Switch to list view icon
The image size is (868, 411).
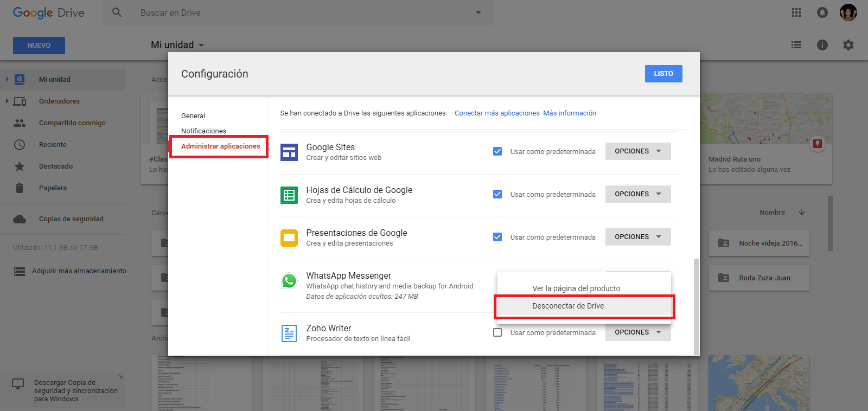coord(796,45)
